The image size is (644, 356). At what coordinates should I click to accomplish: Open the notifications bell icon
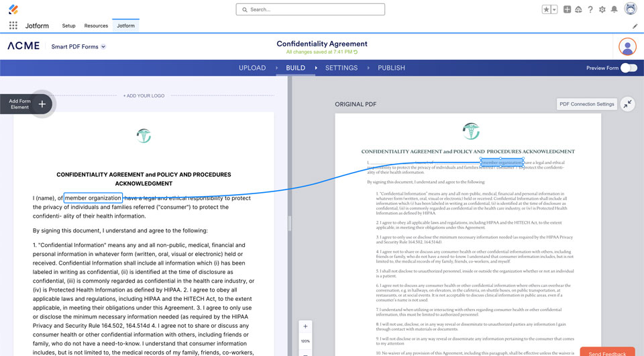pyautogui.click(x=614, y=9)
